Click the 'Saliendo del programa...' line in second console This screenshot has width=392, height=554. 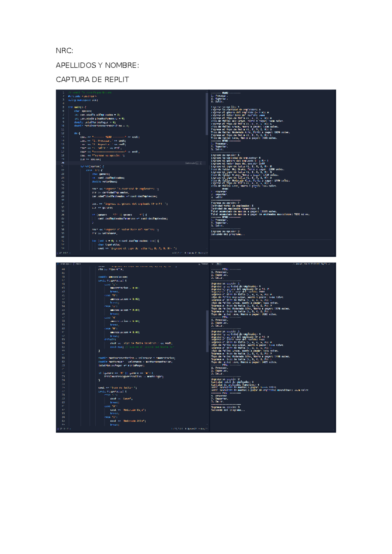pyautogui.click(x=228, y=410)
